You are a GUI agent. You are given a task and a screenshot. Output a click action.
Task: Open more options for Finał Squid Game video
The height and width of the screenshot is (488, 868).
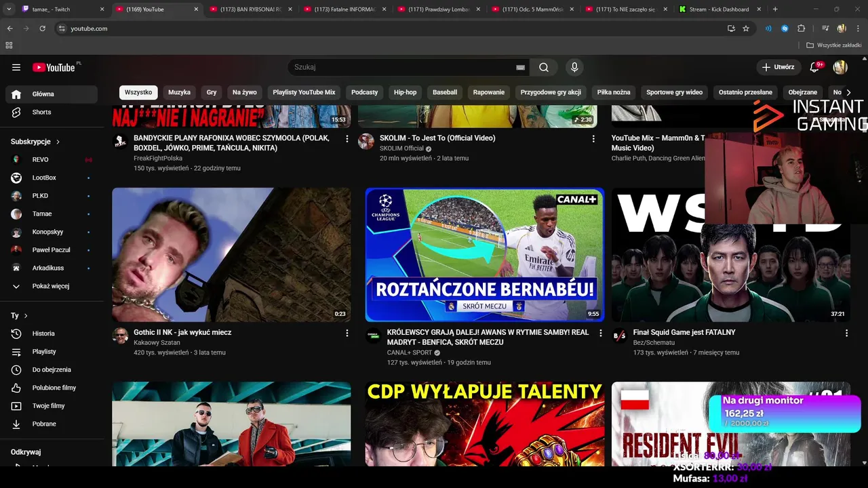pos(846,333)
